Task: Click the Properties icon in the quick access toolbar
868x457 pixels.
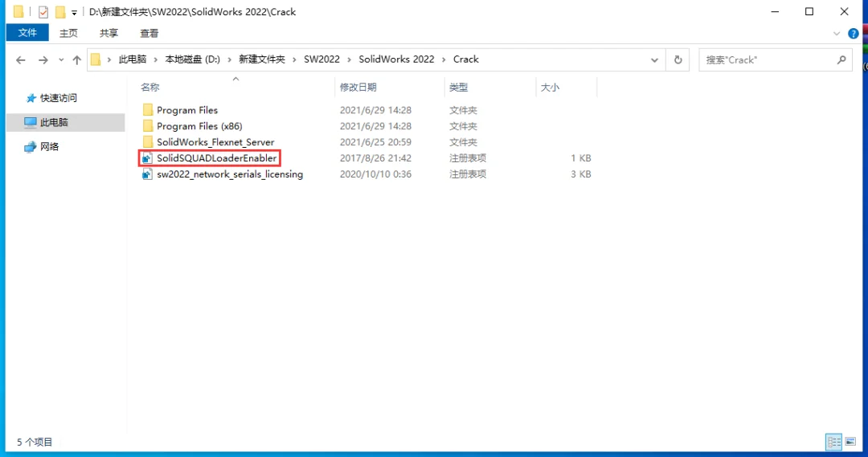Action: 43,11
